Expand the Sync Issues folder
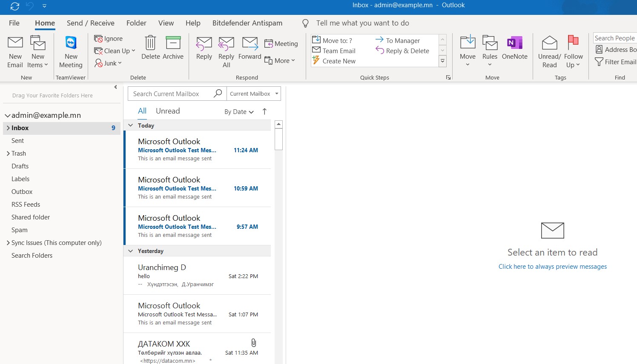 click(x=8, y=243)
